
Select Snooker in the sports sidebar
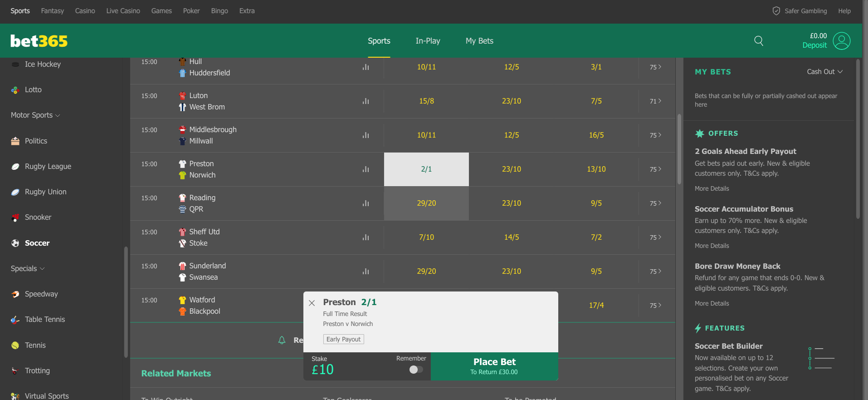(x=38, y=217)
